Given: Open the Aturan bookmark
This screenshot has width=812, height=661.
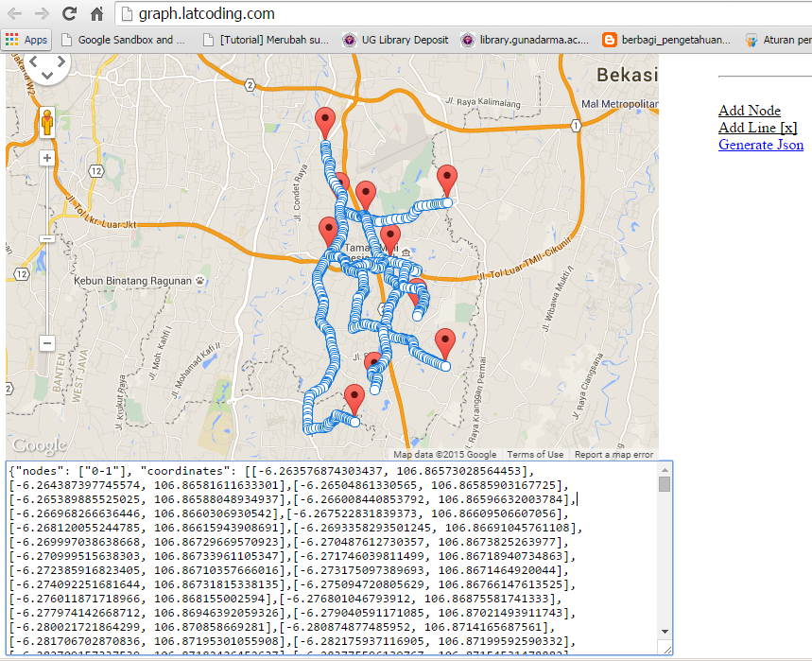Looking at the screenshot, I should click(778, 40).
